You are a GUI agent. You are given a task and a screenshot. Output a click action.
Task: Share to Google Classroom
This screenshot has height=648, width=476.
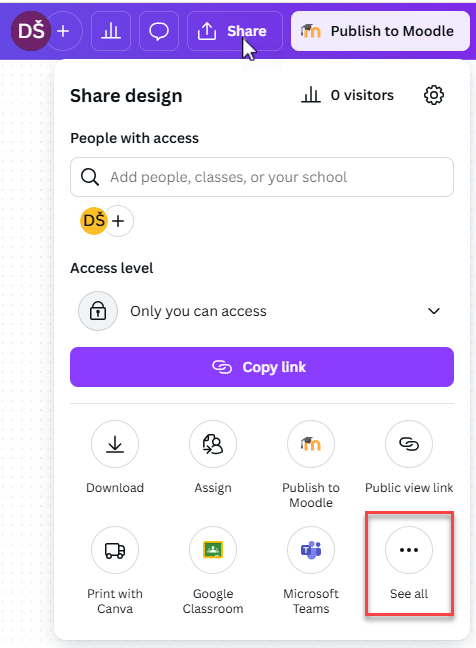pyautogui.click(x=213, y=550)
